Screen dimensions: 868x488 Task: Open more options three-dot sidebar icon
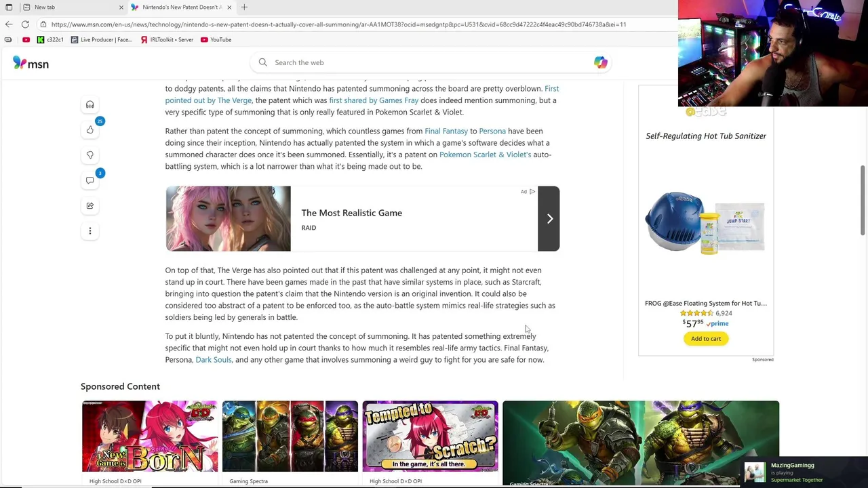pos(90,231)
